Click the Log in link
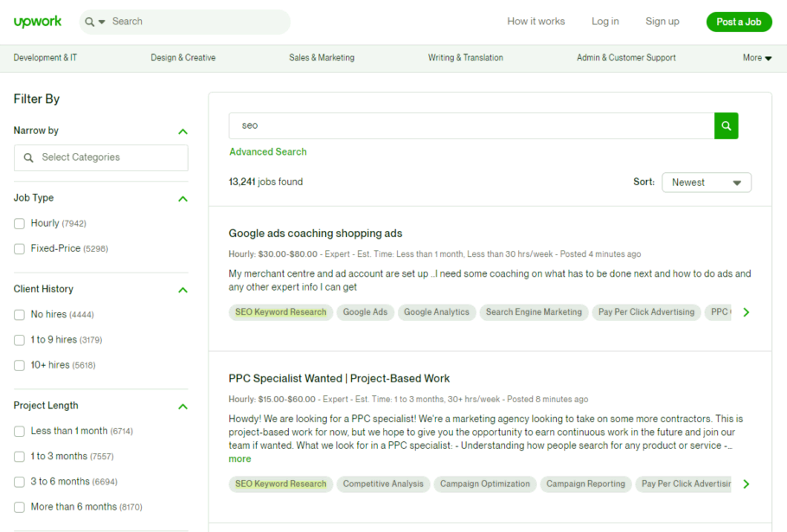This screenshot has height=532, width=787. tap(605, 22)
